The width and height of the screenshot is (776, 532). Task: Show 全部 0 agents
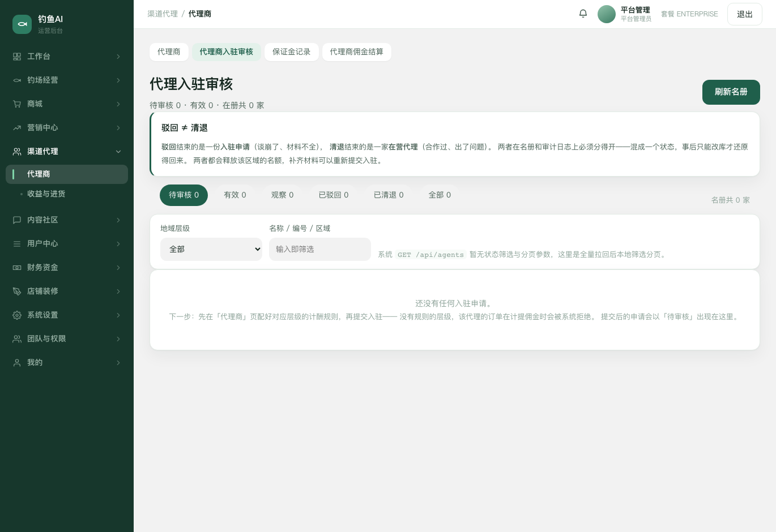click(440, 195)
